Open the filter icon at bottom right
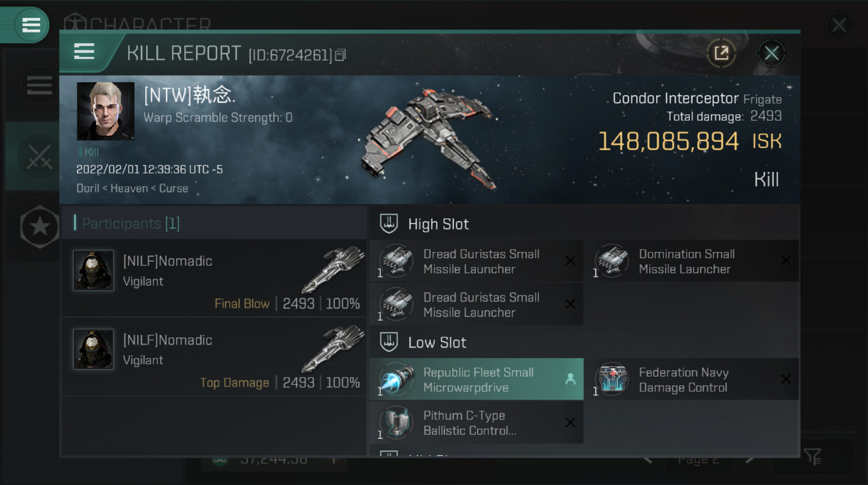 [x=813, y=457]
